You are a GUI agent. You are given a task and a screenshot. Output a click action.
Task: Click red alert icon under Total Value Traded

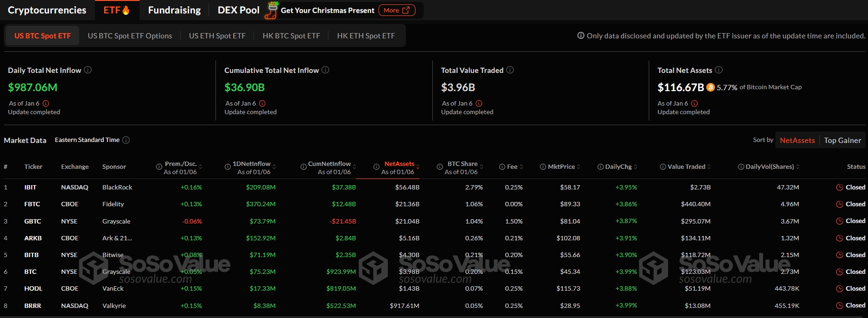479,103
